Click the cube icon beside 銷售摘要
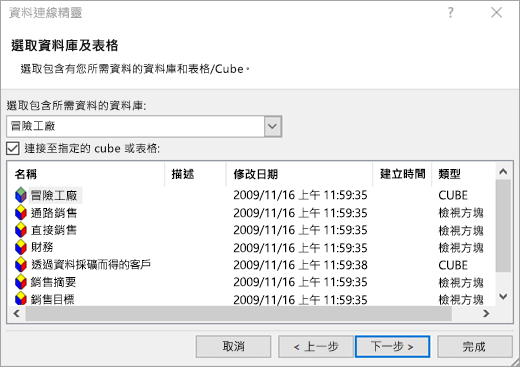 21,282
